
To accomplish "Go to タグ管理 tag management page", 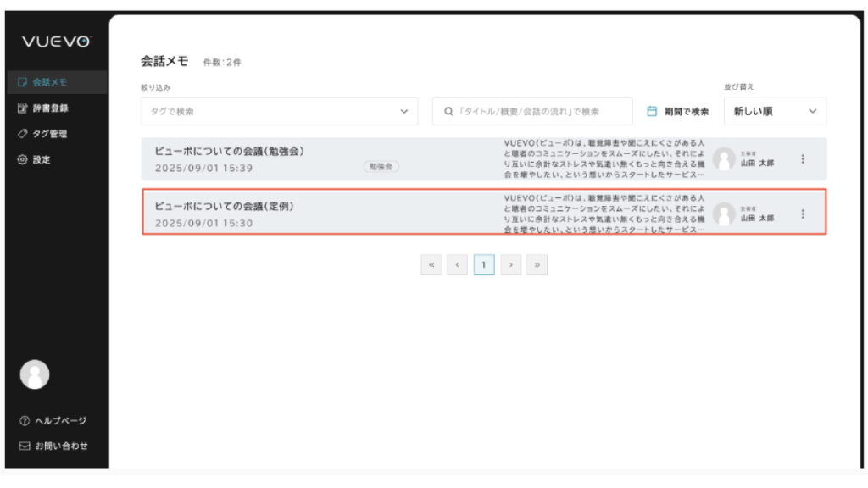I will coord(49,133).
